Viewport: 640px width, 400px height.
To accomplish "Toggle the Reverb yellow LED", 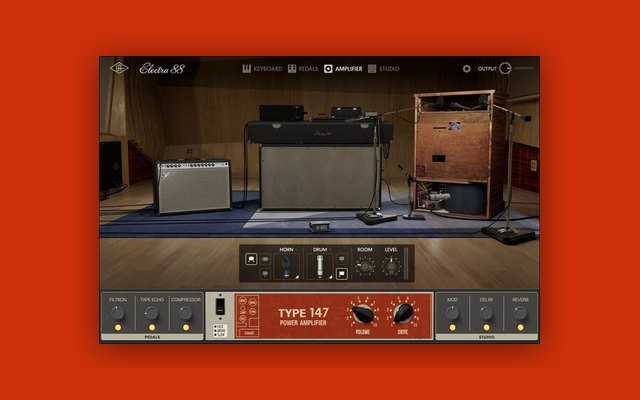I will 520,327.
